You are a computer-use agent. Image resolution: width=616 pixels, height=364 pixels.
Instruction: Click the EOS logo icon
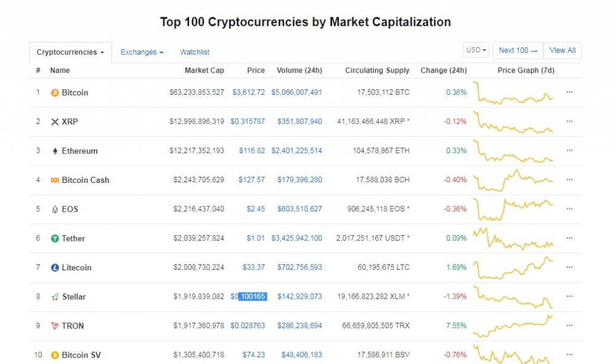click(55, 209)
